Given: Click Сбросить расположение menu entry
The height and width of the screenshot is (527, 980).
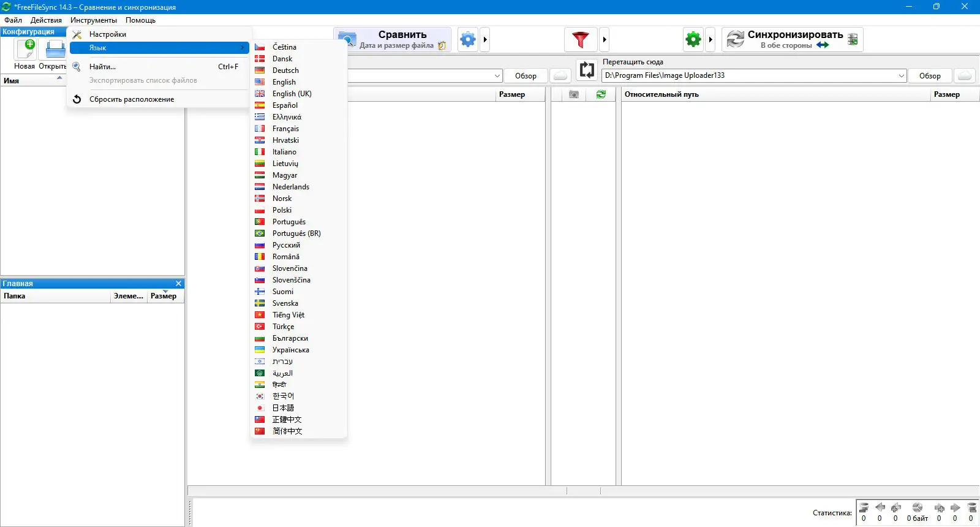Looking at the screenshot, I should [159, 99].
